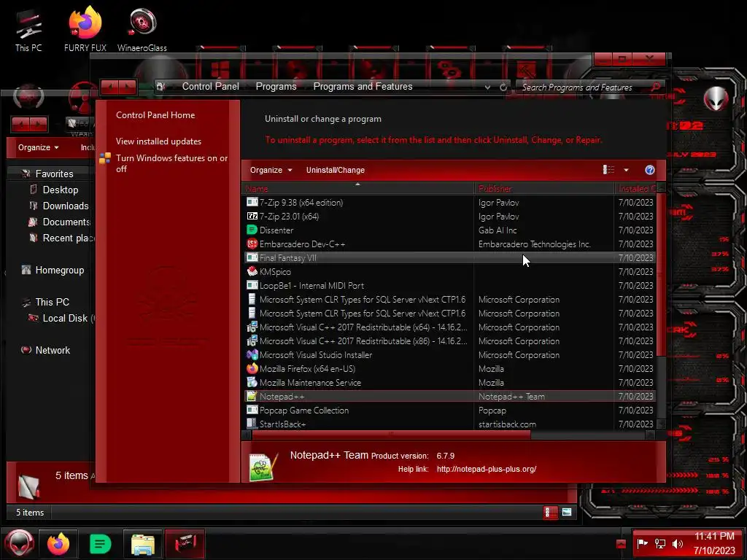Screen dimensions: 747x560
Task: Expand the address bar history dropdown
Action: 487,87
